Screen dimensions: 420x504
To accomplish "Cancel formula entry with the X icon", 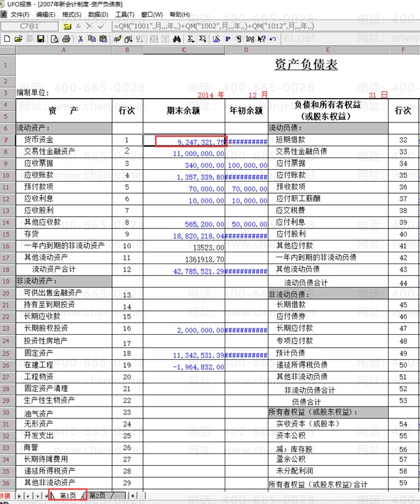I will tap(90, 26).
